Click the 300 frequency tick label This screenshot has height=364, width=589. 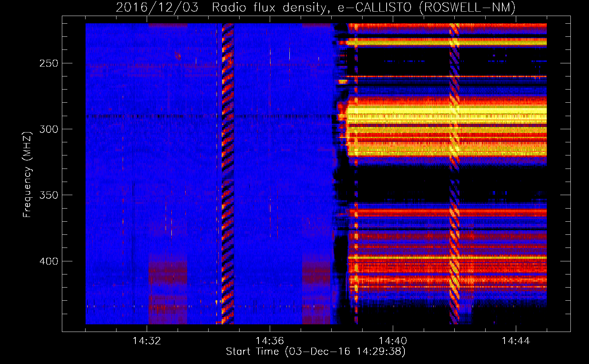coord(49,129)
